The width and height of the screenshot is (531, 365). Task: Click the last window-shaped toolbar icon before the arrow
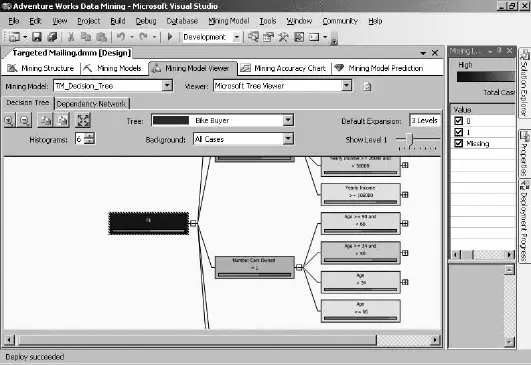click(x=314, y=37)
